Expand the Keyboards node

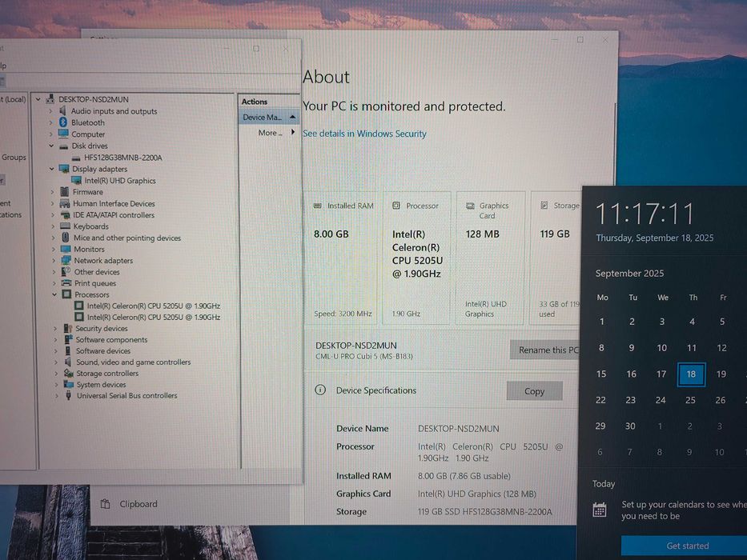pyautogui.click(x=53, y=226)
